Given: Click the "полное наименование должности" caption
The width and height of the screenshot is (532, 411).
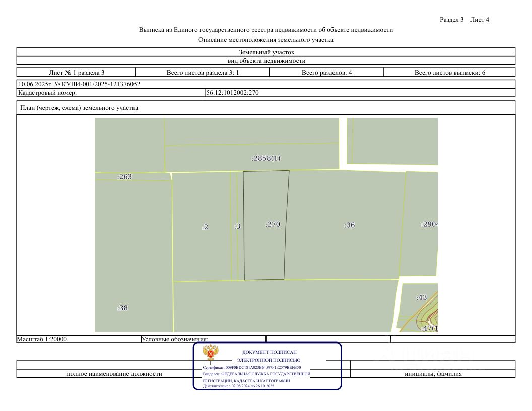Looking at the screenshot, I should (114, 374).
